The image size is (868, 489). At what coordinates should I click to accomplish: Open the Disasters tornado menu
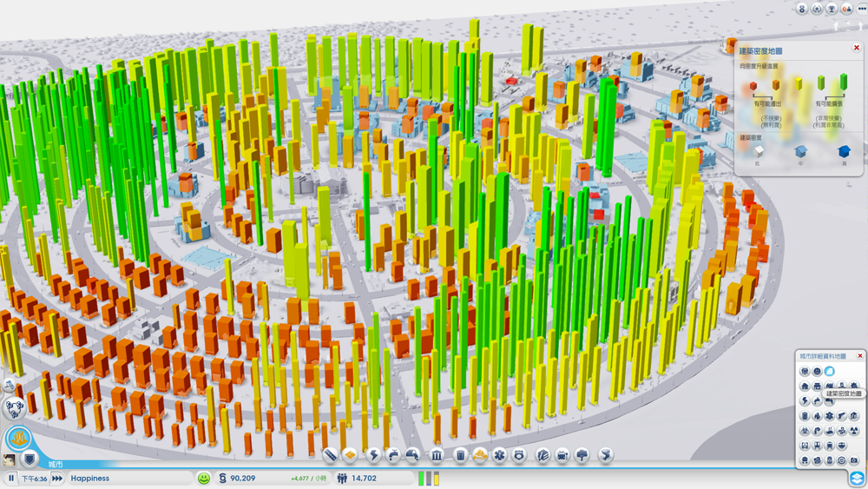[606, 455]
